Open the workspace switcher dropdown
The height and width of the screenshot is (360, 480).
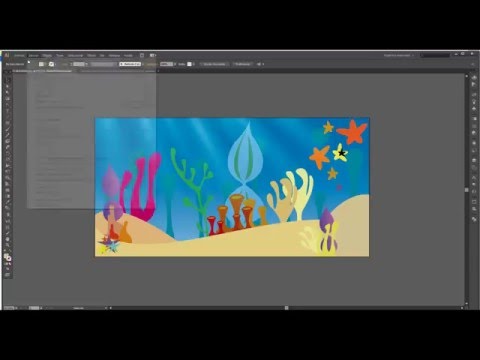point(399,55)
